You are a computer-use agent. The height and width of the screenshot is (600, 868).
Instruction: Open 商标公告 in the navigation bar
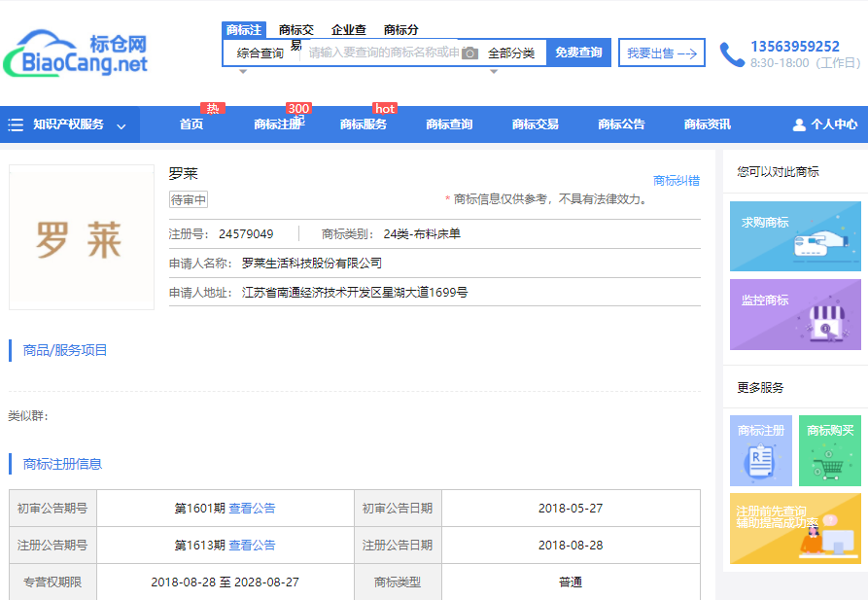(621, 124)
